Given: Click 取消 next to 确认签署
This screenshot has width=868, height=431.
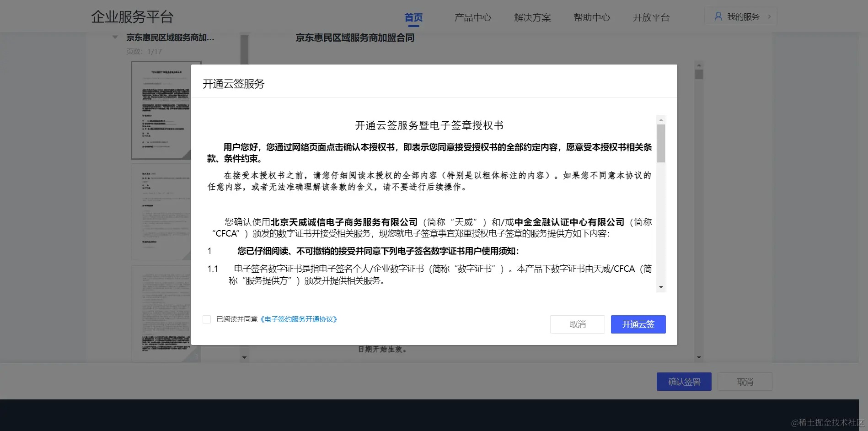Looking at the screenshot, I should (x=745, y=382).
